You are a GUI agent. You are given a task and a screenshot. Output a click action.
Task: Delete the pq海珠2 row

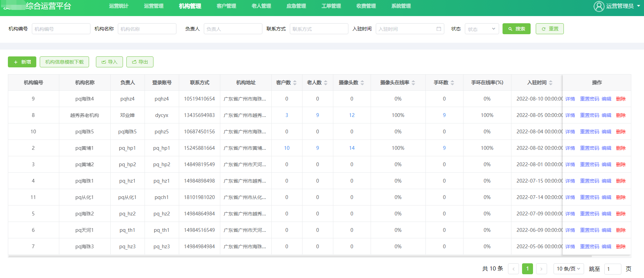(x=621, y=214)
